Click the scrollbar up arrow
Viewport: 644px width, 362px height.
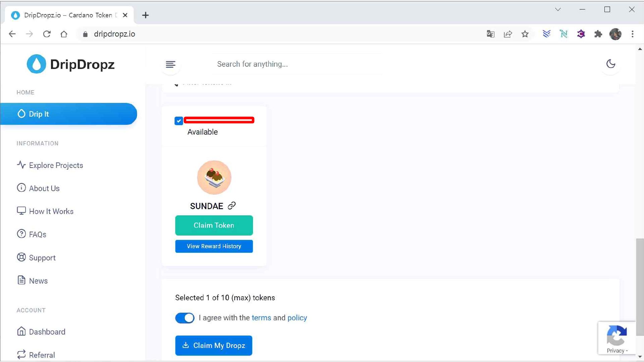pyautogui.click(x=640, y=49)
